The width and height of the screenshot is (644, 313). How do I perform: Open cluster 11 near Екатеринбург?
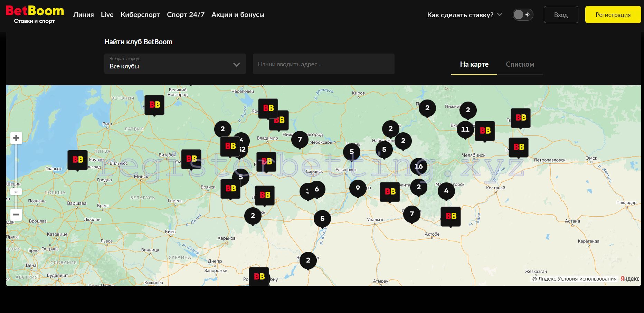pos(465,130)
